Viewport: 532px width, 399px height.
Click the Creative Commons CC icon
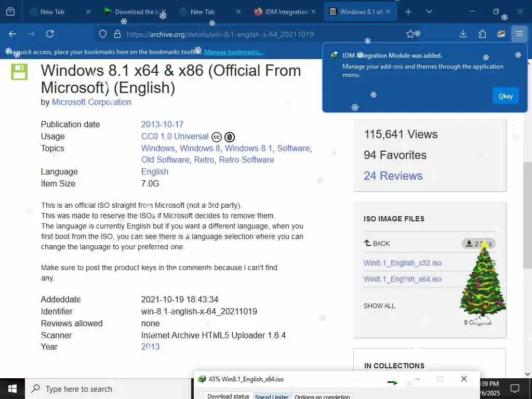217,137
